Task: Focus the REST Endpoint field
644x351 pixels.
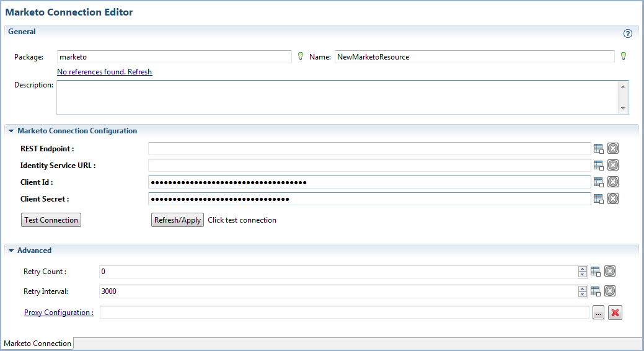Action: point(369,148)
